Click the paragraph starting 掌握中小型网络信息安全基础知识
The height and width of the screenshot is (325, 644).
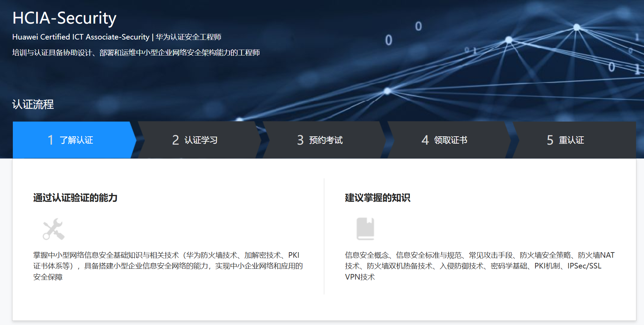click(168, 266)
